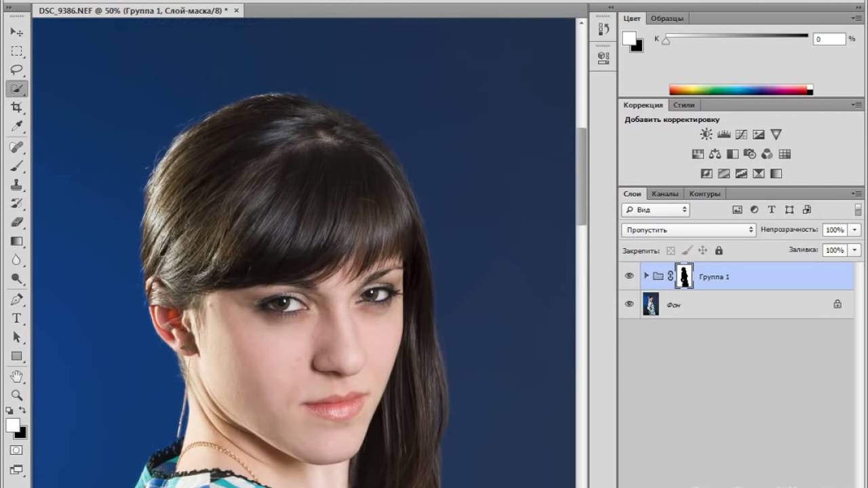Add a Channel Mixer adjustment

tap(767, 154)
